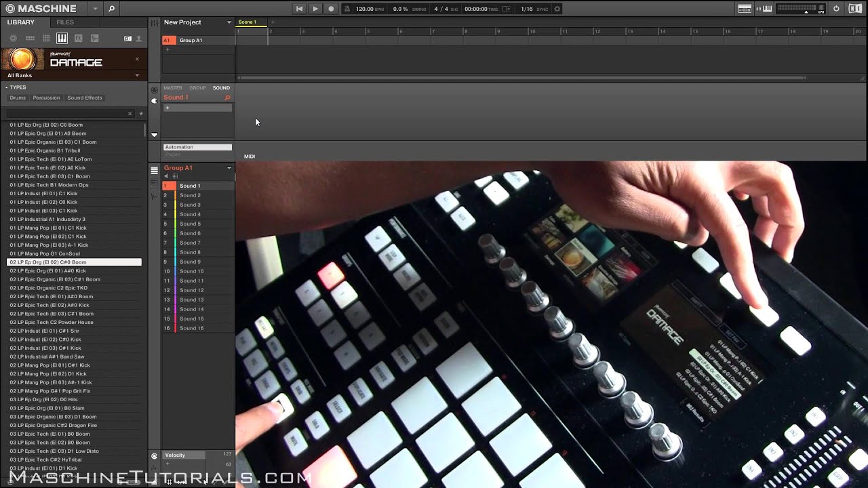868x488 pixels.
Task: Select the Samples waveform icon in Library
Action: click(95, 39)
